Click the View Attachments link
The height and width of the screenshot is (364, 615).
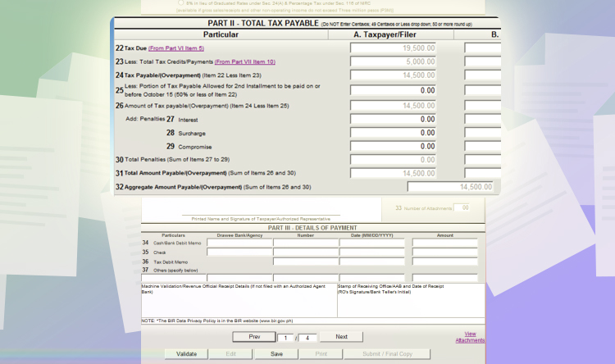[x=470, y=337]
